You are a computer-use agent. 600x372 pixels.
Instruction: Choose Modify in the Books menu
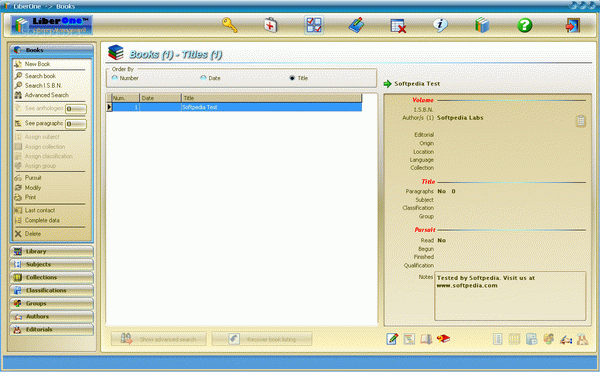[33, 188]
